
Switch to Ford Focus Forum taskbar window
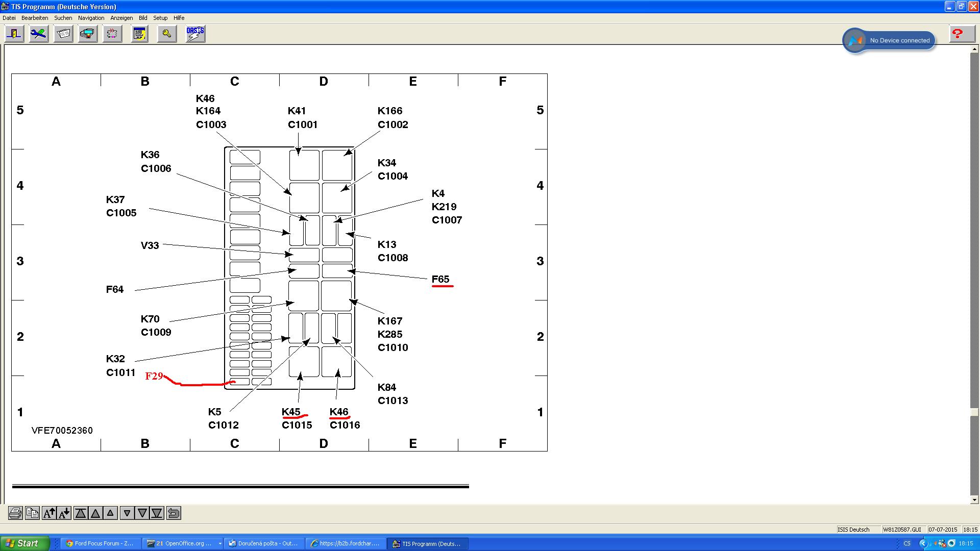point(100,543)
